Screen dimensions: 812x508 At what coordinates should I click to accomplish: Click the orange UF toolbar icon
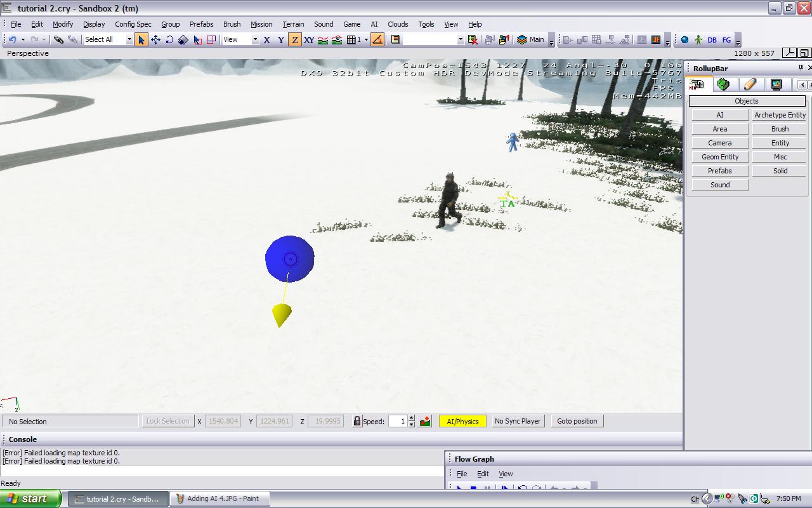pos(656,39)
